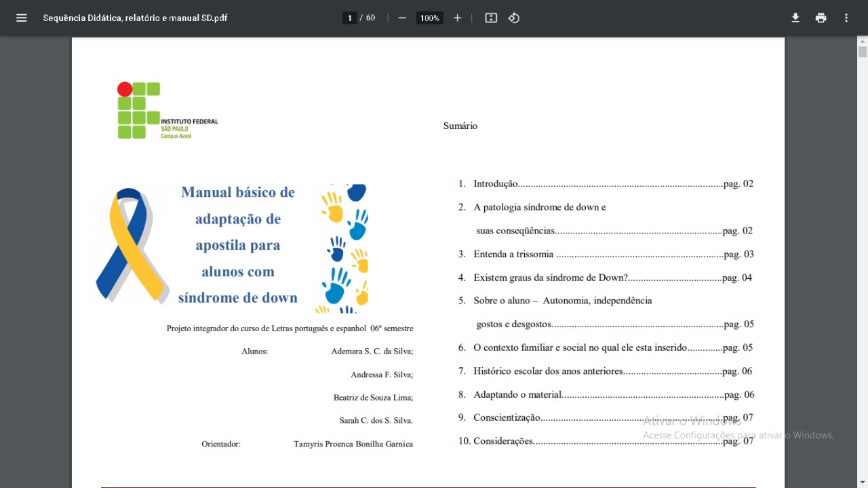Screen dimensions: 868x488
Task: Edit the page number input field
Action: [349, 18]
